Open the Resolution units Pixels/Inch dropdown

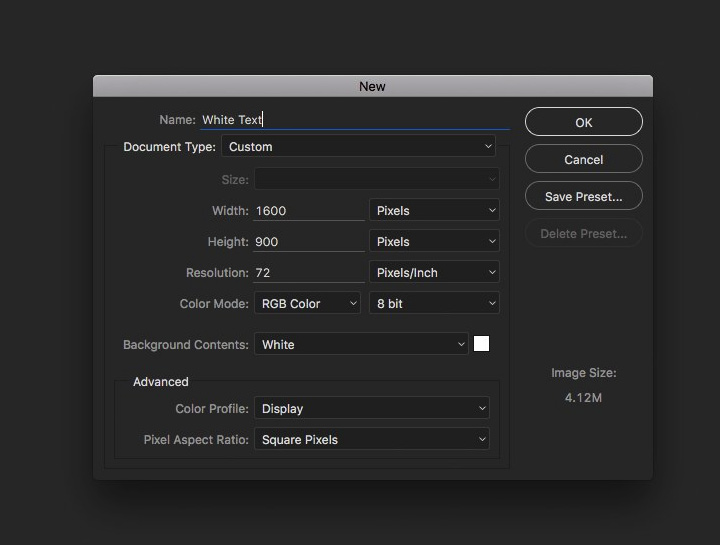434,272
